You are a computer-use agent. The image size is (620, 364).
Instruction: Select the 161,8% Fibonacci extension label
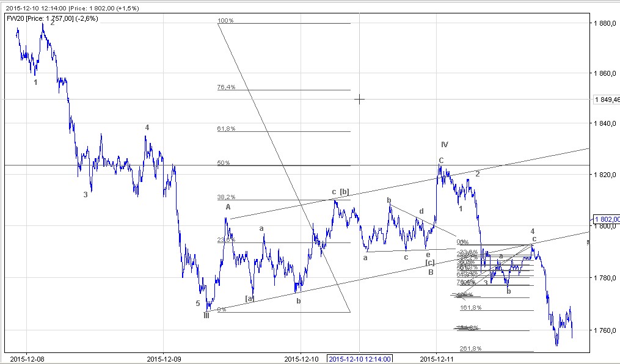pos(470,307)
